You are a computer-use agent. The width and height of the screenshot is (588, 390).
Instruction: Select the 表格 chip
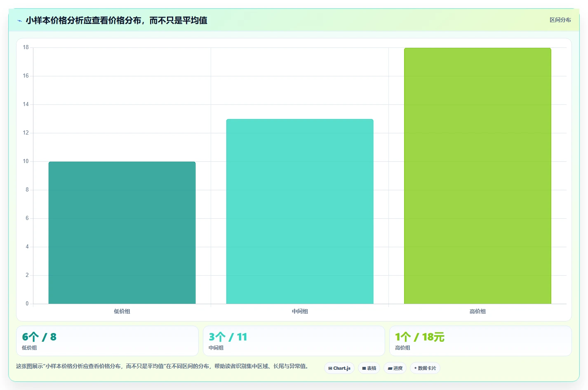[x=369, y=368]
